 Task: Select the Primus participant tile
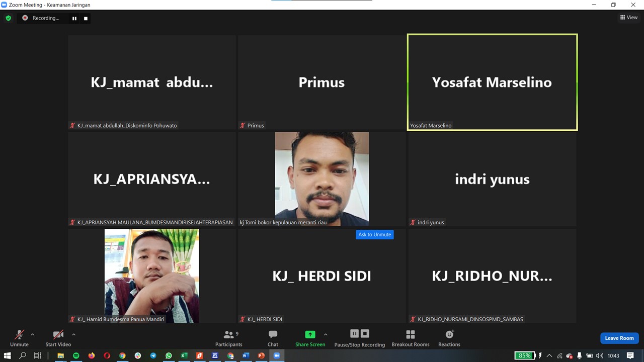pos(321,82)
